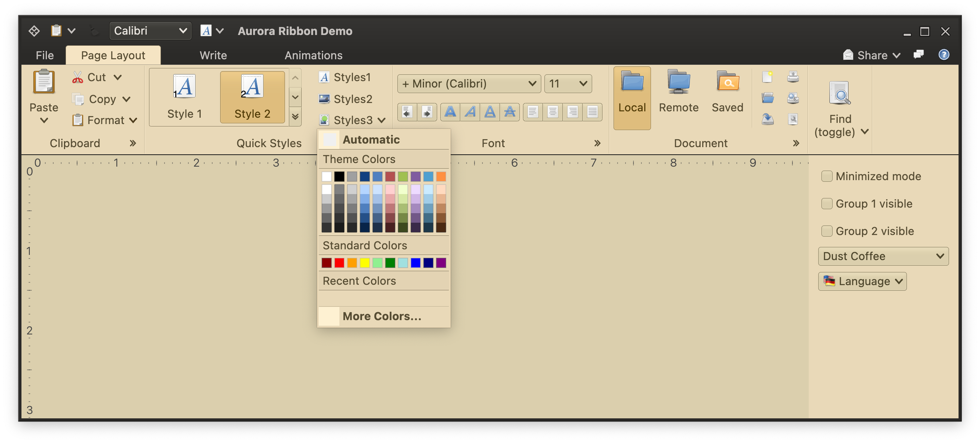Open the Language dropdown menu
The height and width of the screenshot is (443, 980).
click(x=862, y=281)
